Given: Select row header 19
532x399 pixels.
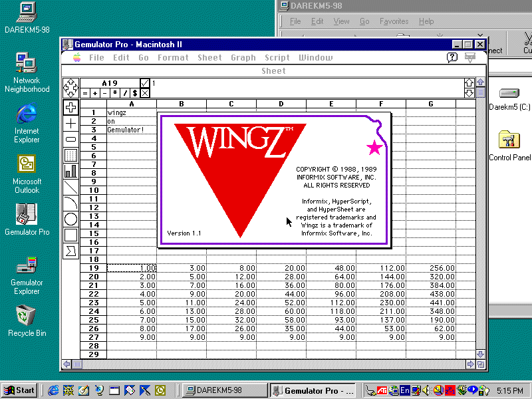Looking at the screenshot, I should click(94, 268).
